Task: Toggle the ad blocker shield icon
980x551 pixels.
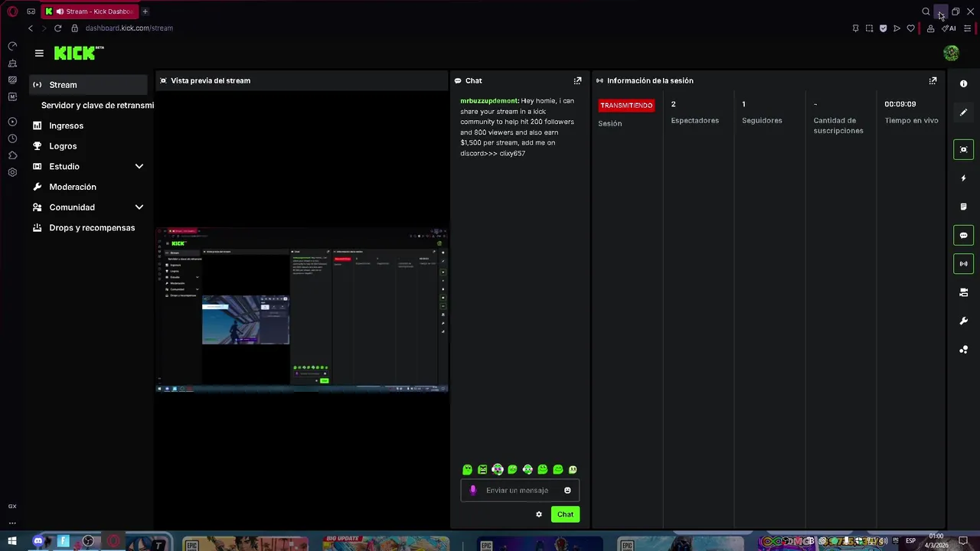Action: (883, 28)
